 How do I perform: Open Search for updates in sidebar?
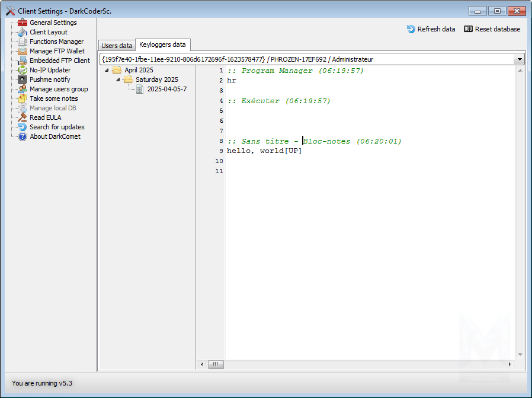tap(57, 127)
